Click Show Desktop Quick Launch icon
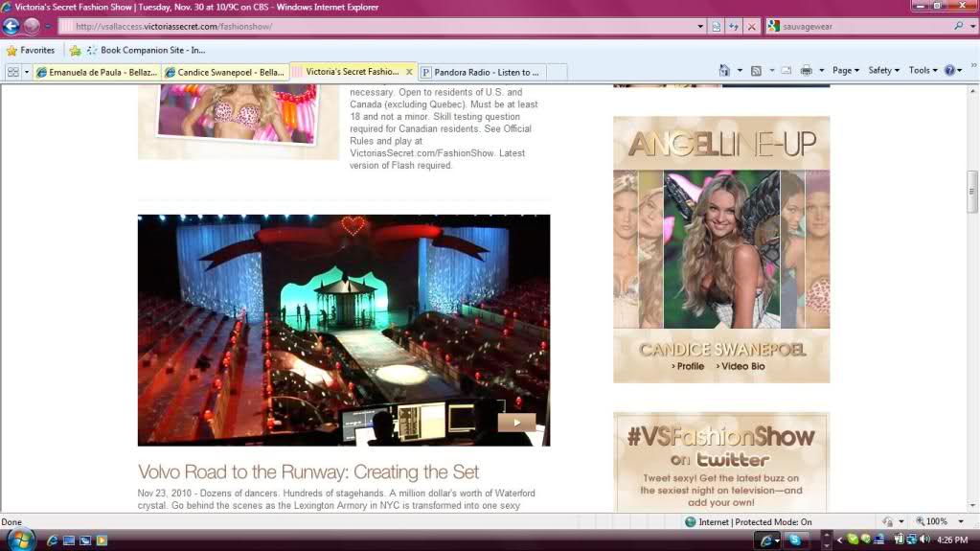The height and width of the screenshot is (551, 980). pyautogui.click(x=69, y=540)
